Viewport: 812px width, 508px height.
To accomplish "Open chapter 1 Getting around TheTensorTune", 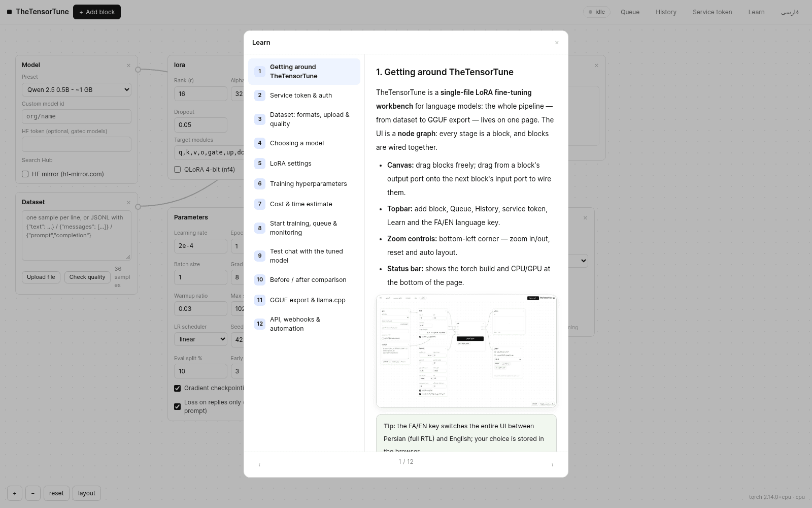I will 304,72.
